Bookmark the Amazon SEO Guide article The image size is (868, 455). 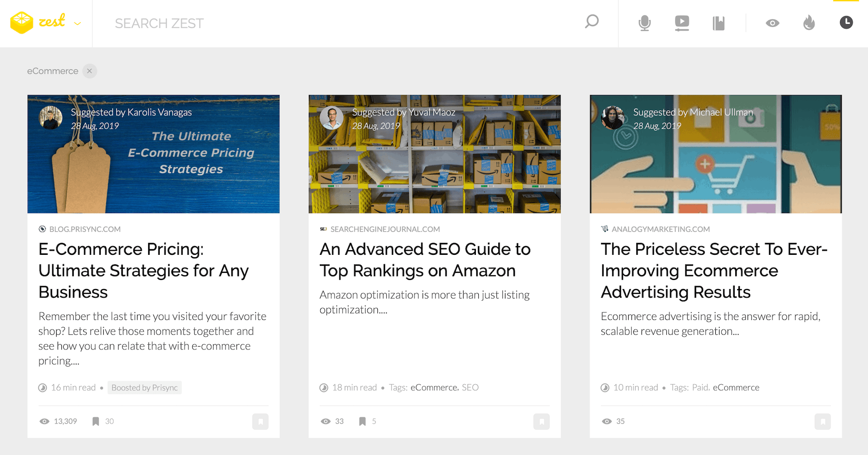[541, 421]
